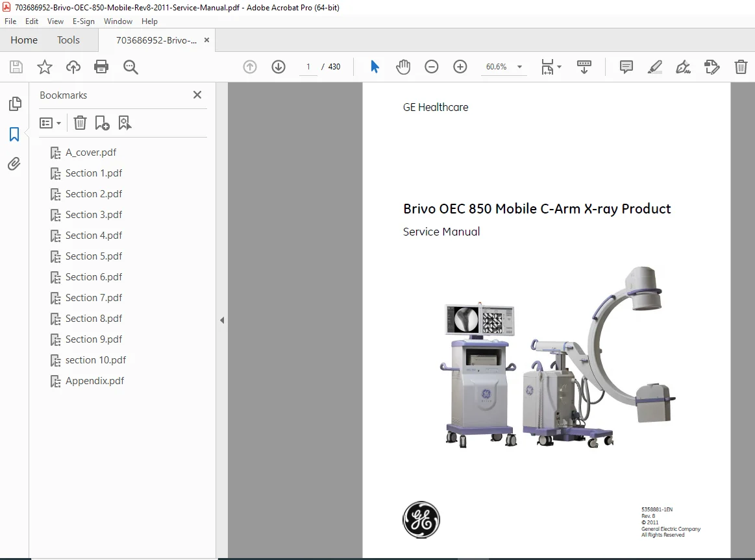The height and width of the screenshot is (560, 755).
Task: Open the A_cover.pdf bookmark
Action: pyautogui.click(x=90, y=152)
